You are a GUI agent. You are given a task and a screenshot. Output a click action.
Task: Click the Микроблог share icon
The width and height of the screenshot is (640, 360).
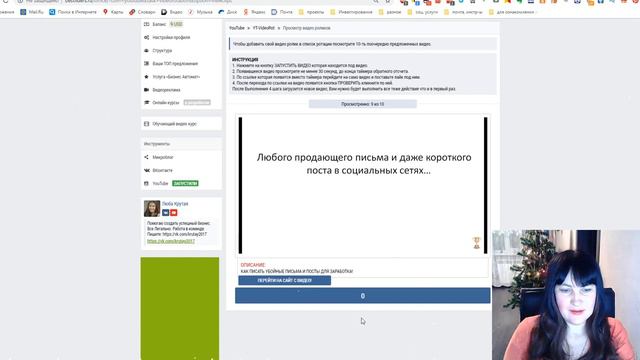[147, 157]
